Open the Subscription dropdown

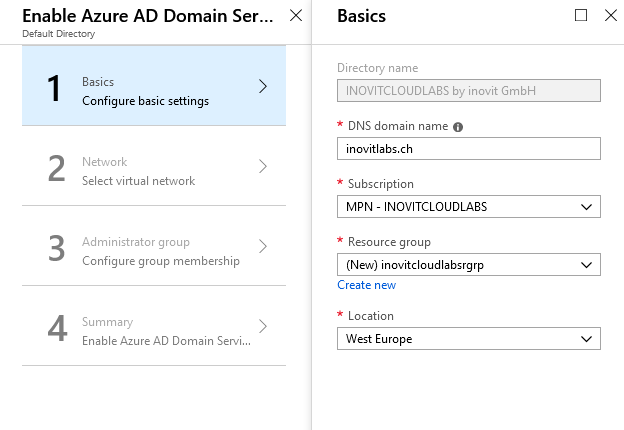point(469,206)
